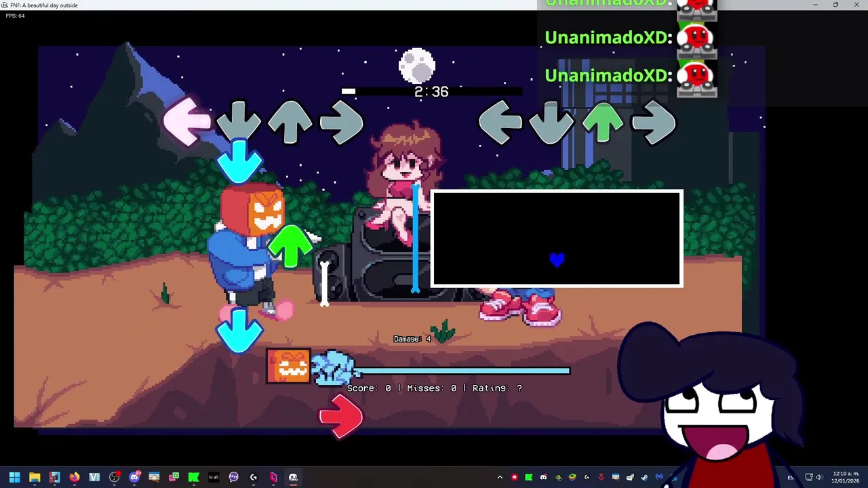Open the NVIDIA tray icon
The width and height of the screenshot is (868, 488).
tap(558, 477)
